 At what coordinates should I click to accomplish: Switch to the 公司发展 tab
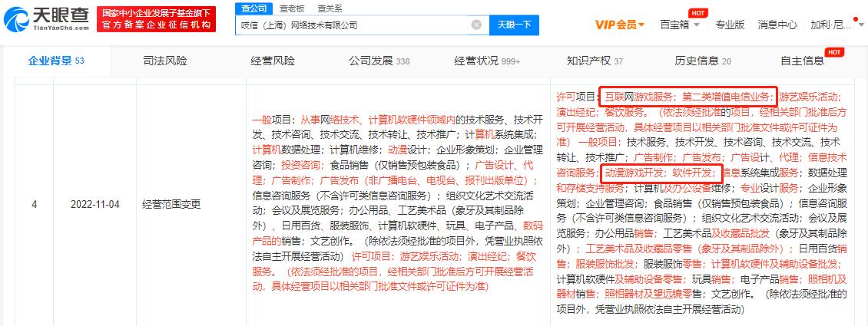point(379,61)
